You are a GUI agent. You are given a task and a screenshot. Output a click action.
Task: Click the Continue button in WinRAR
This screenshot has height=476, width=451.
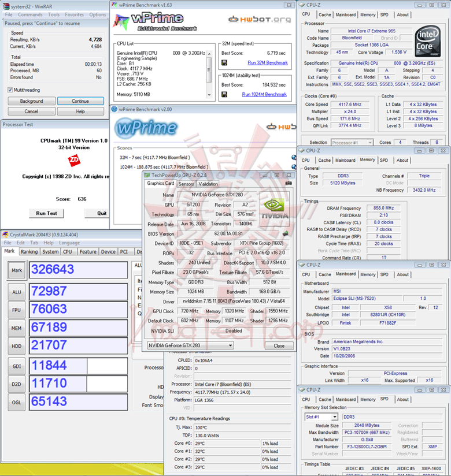[80, 101]
